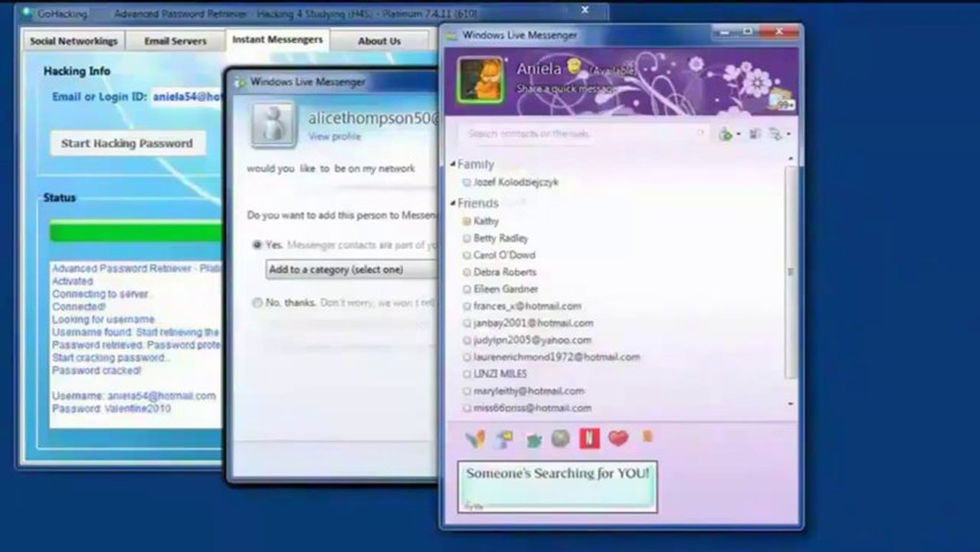
Task: Click the status icon beside Kathy
Action: click(x=467, y=221)
